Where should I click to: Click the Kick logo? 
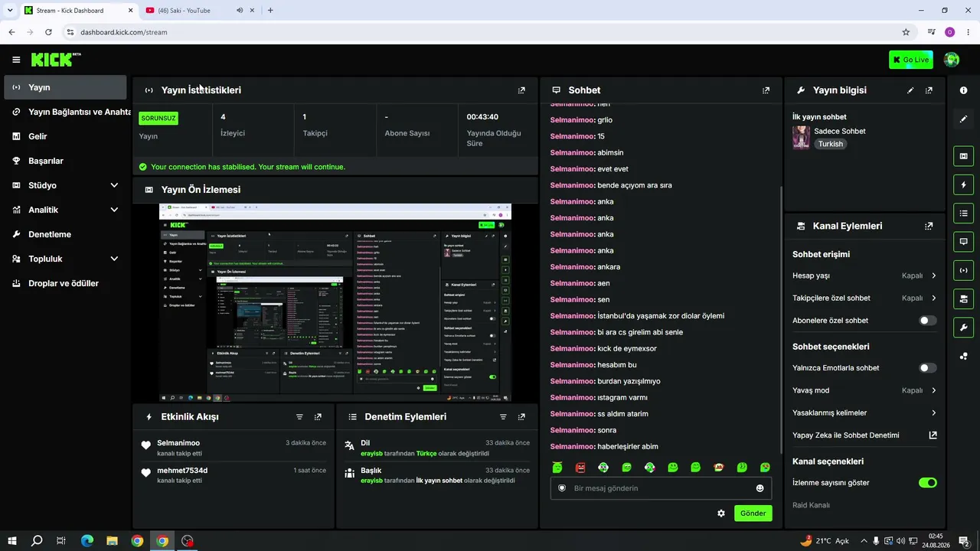point(55,59)
